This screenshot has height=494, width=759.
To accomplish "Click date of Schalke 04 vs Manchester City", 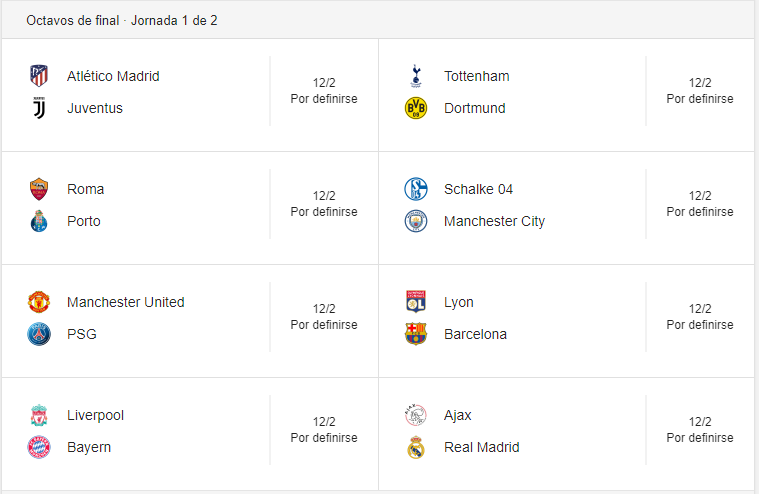I will pyautogui.click(x=700, y=196).
